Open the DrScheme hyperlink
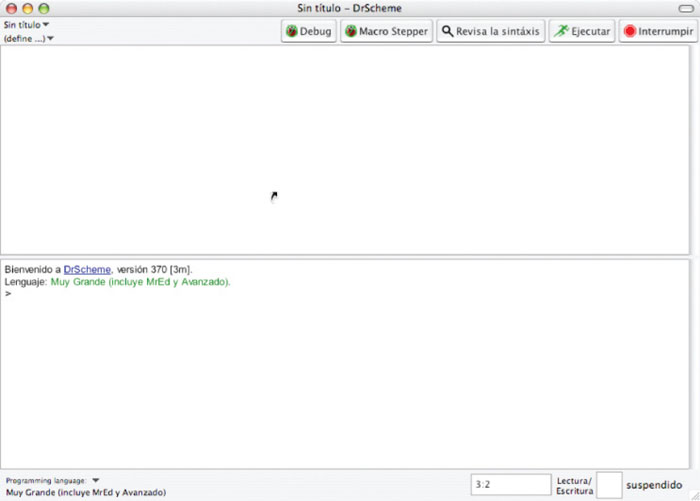The width and height of the screenshot is (700, 501). click(x=87, y=269)
